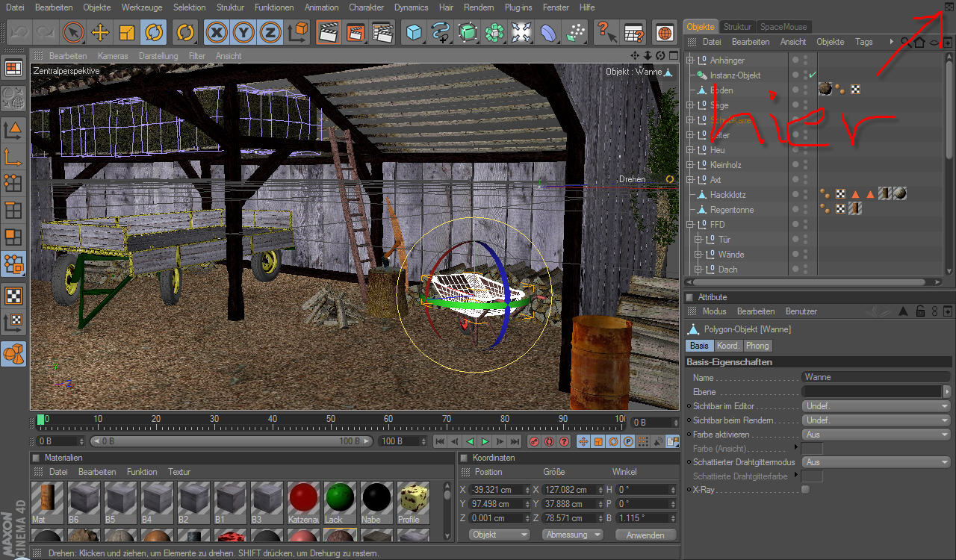Open the Tags menu in Object Manager
This screenshot has width=956, height=560.
pos(864,42)
